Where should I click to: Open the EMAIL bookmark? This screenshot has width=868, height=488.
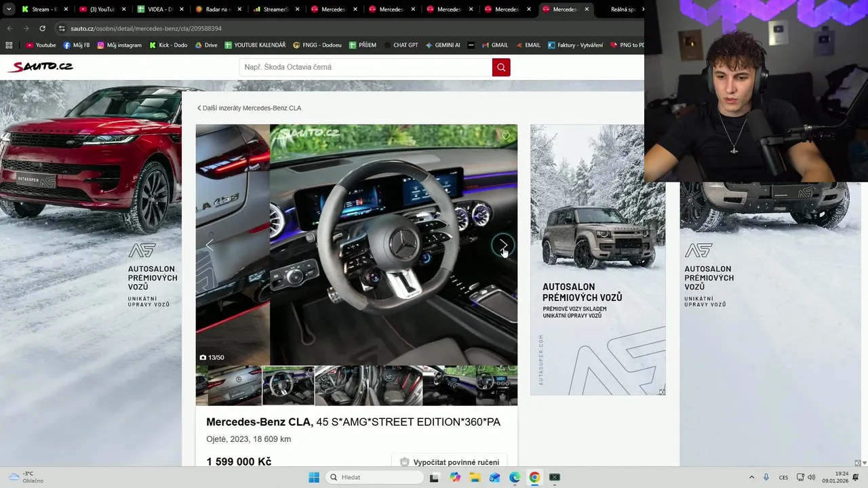pos(528,45)
